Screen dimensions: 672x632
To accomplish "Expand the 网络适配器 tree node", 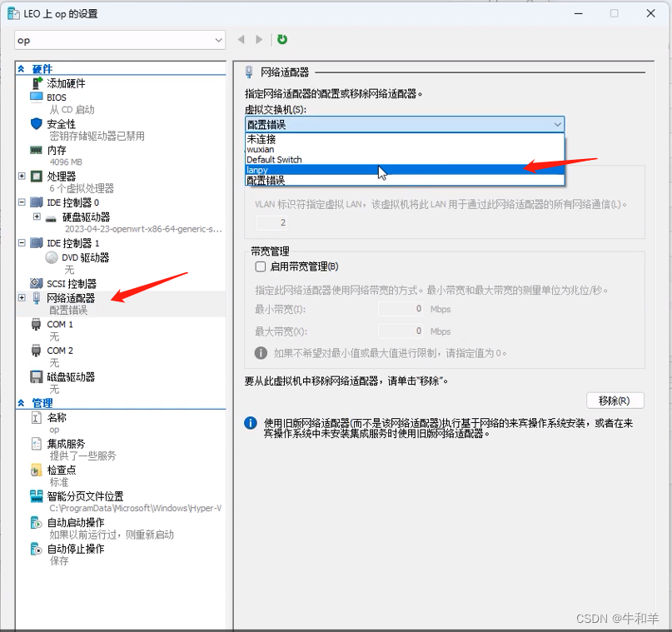I will (x=22, y=297).
